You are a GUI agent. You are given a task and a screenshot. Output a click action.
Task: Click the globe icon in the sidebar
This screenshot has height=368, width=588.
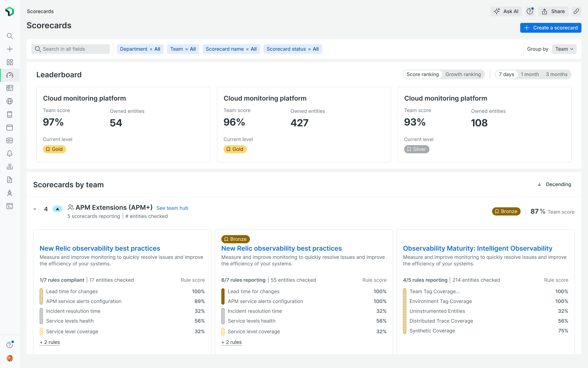coord(10,101)
